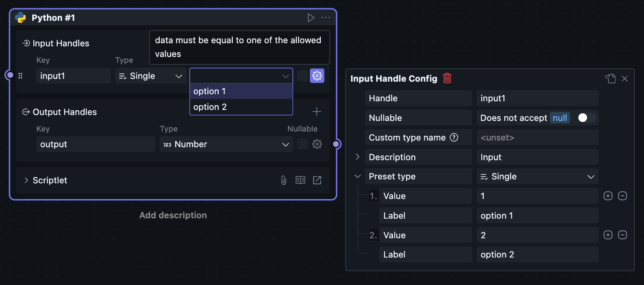Run the Python #1 block with play icon
Screen dimensions: 644x285
(311, 18)
